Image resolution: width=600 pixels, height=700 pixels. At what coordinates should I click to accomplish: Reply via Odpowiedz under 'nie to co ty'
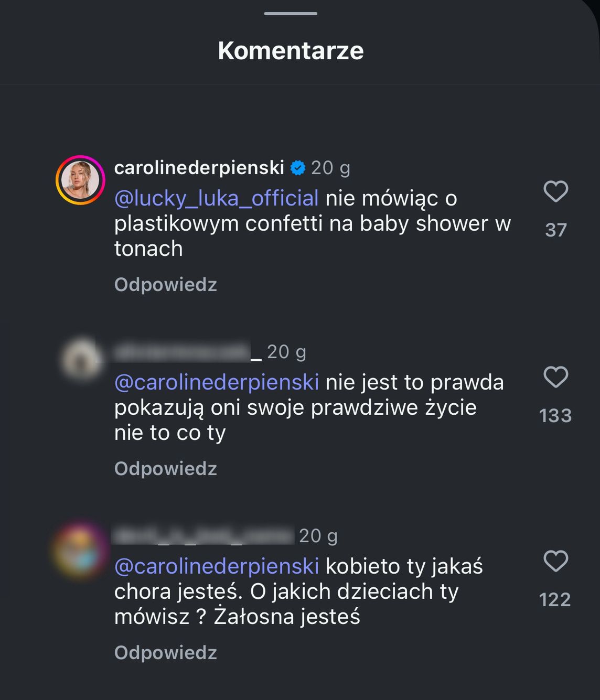pos(165,468)
